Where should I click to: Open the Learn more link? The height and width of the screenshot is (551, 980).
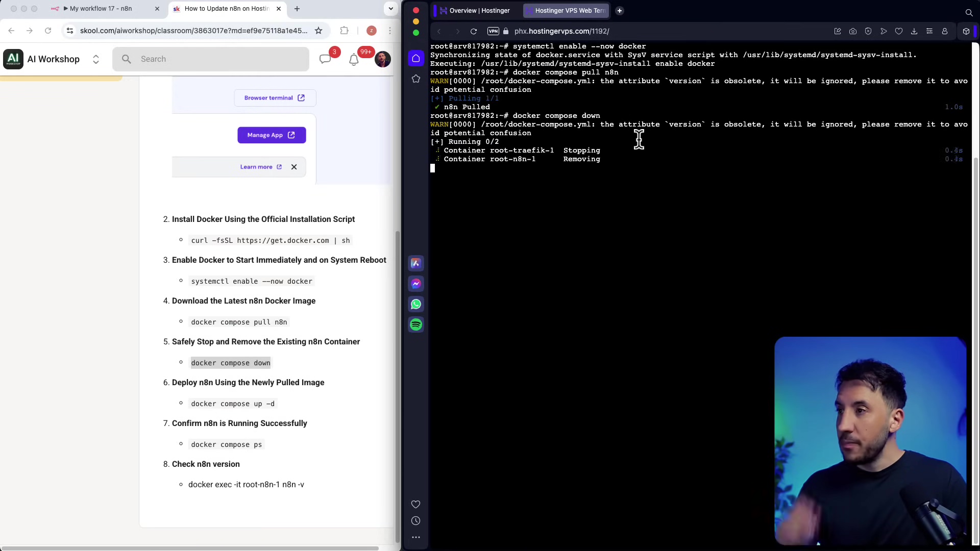coord(261,167)
